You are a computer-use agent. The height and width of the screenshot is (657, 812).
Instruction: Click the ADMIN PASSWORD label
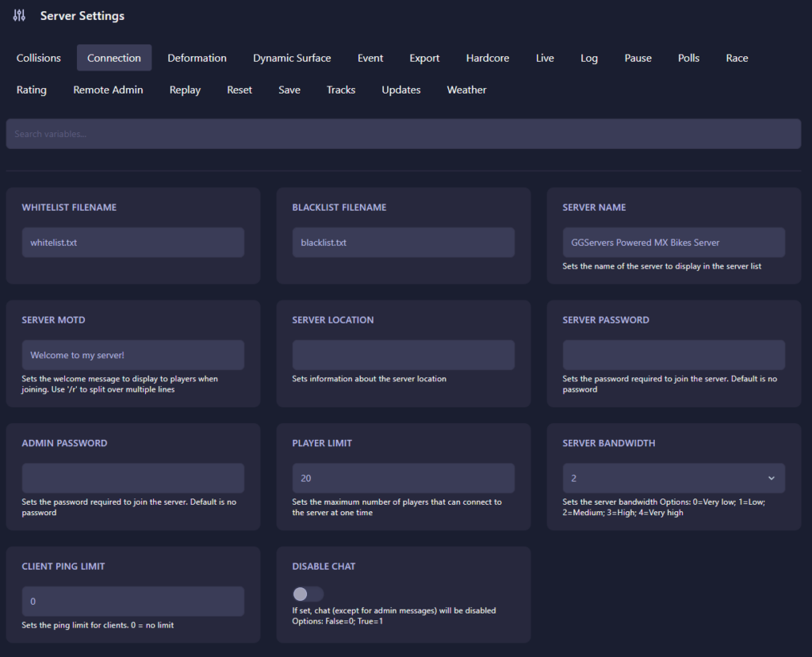64,443
